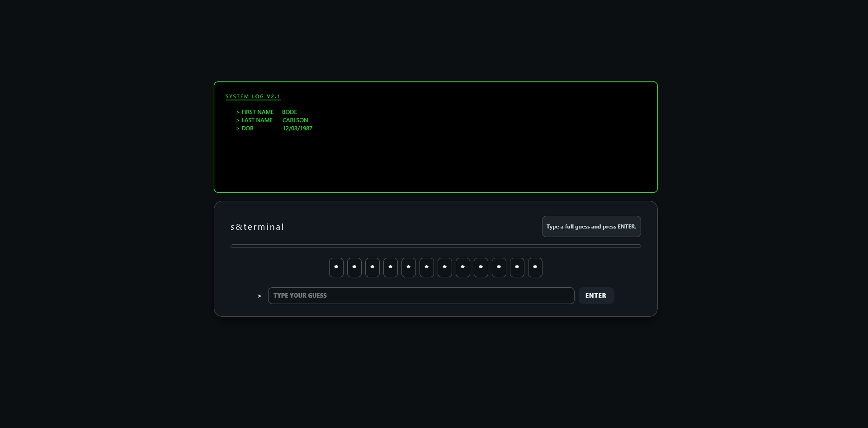
Task: Click the first masked asterisk slot
Action: coord(336,267)
